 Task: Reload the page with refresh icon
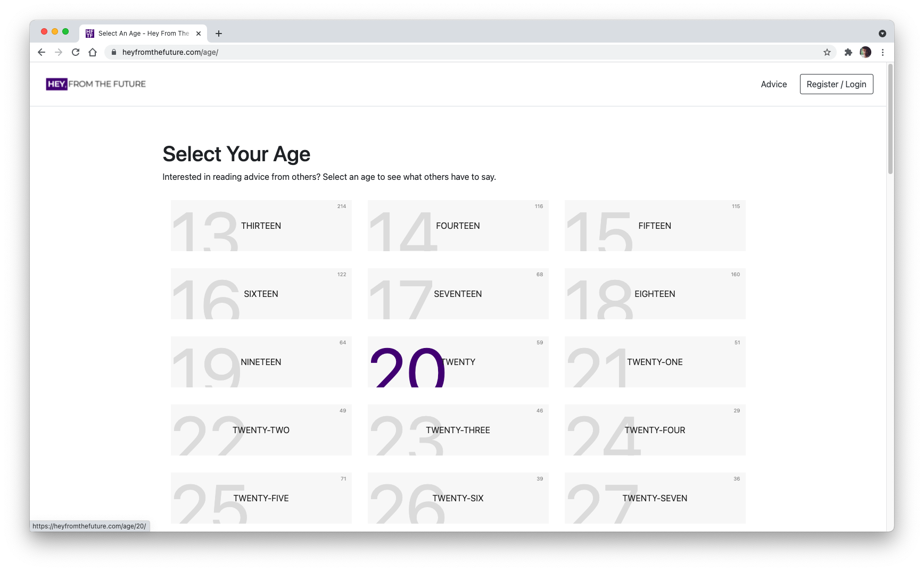point(76,52)
